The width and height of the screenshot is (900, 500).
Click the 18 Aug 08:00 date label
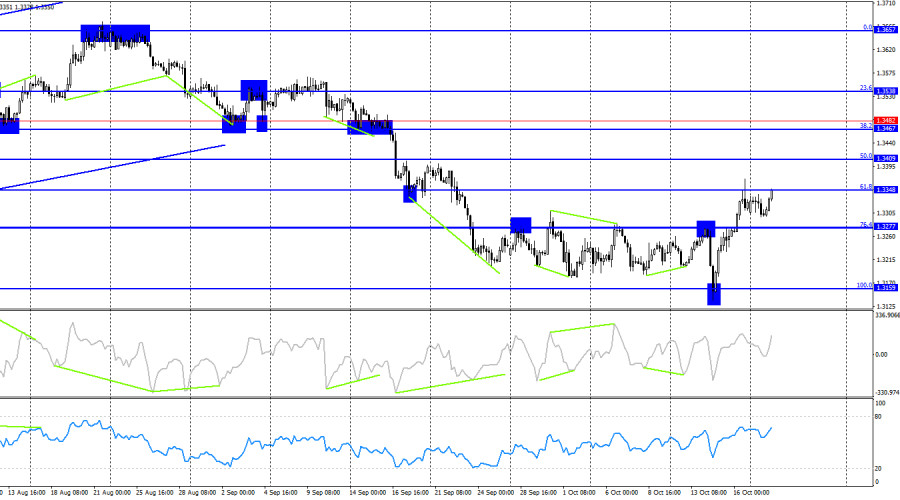coord(69,493)
